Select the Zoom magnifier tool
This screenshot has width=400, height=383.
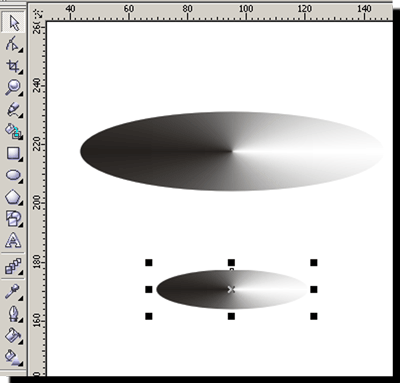pyautogui.click(x=13, y=88)
